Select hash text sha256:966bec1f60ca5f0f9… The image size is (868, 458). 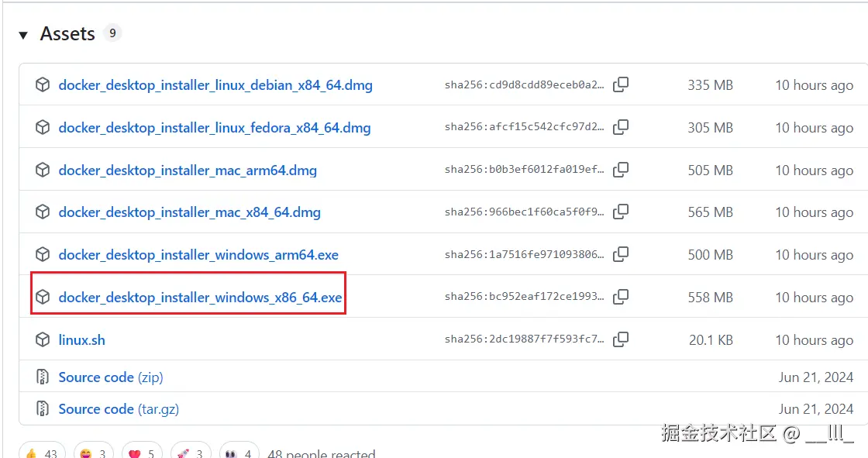(x=524, y=212)
